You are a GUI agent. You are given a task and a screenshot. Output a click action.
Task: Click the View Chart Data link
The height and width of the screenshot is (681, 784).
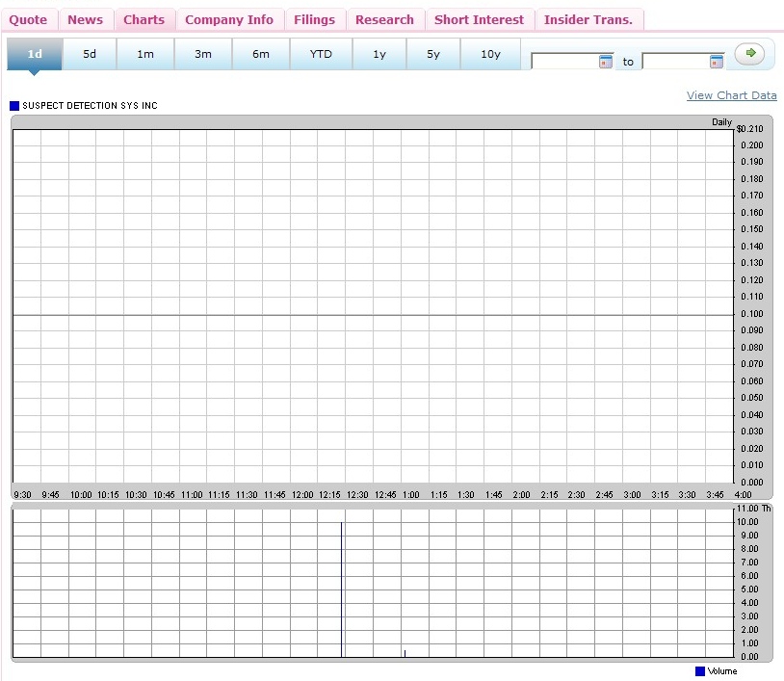click(x=731, y=95)
